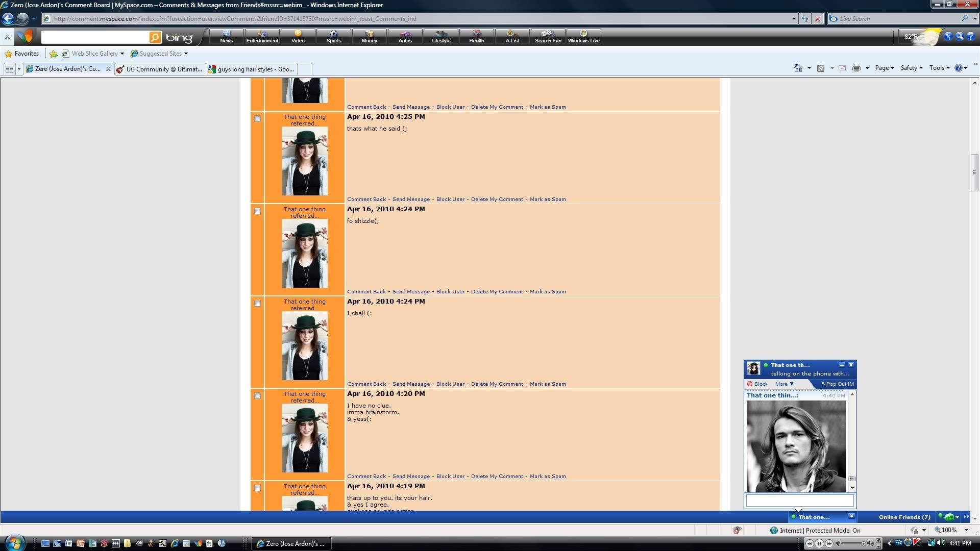The height and width of the screenshot is (551, 980).
Task: Click Mark as Spam under 4:25 PM comment
Action: 548,199
